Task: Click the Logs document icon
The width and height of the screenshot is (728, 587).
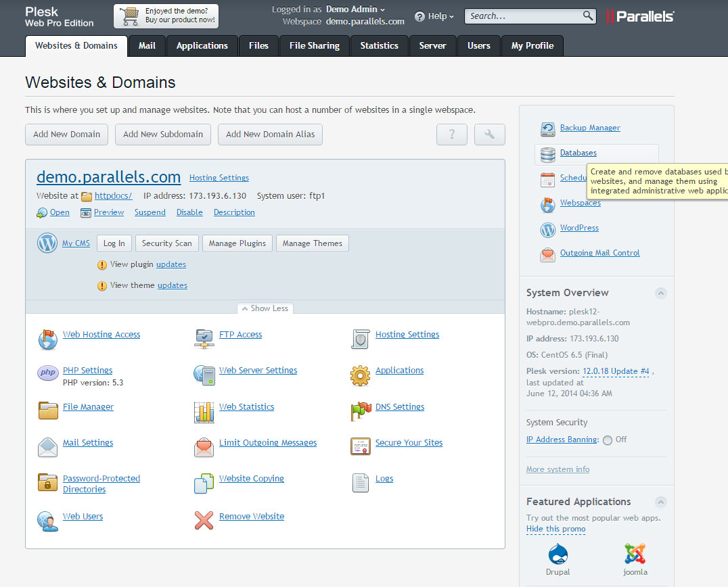Action: coord(361,483)
